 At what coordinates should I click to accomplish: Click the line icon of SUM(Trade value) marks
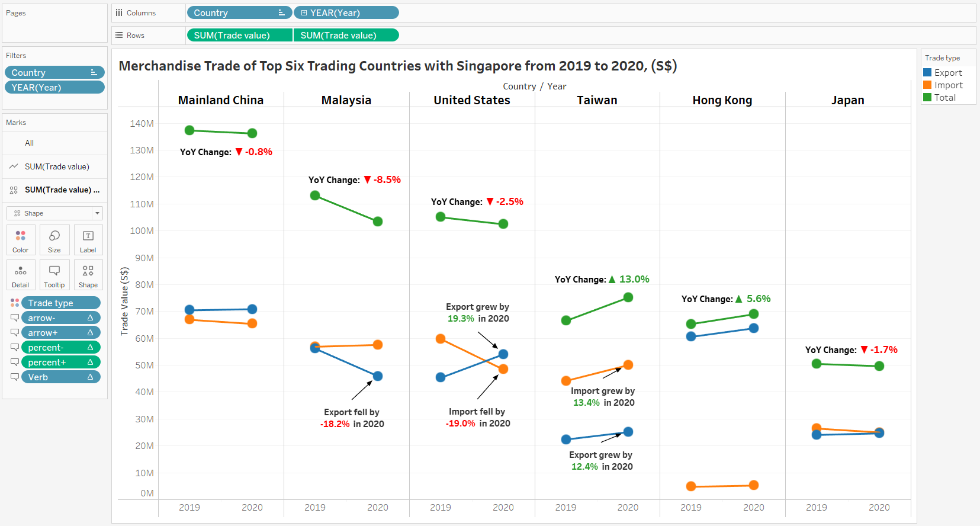point(14,166)
